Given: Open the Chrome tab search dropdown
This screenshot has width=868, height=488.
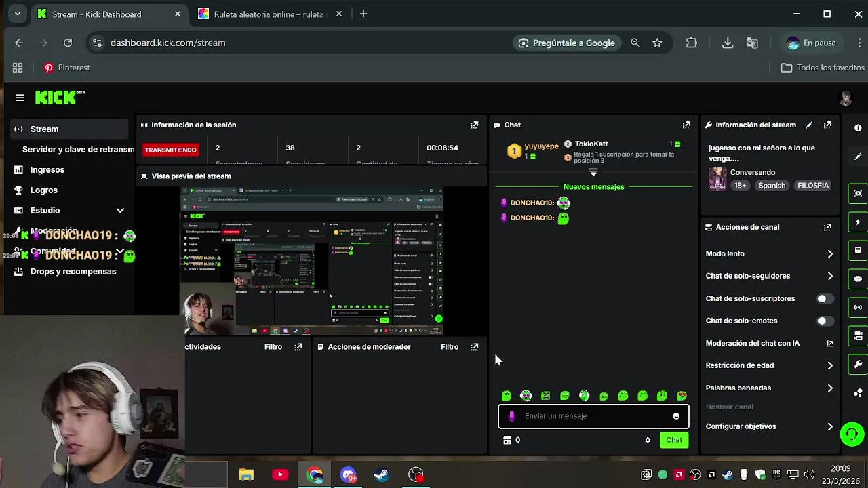Looking at the screenshot, I should [17, 14].
